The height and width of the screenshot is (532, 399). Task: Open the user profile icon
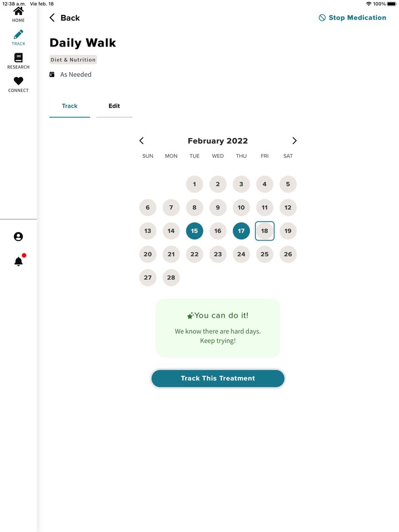[x=18, y=237]
